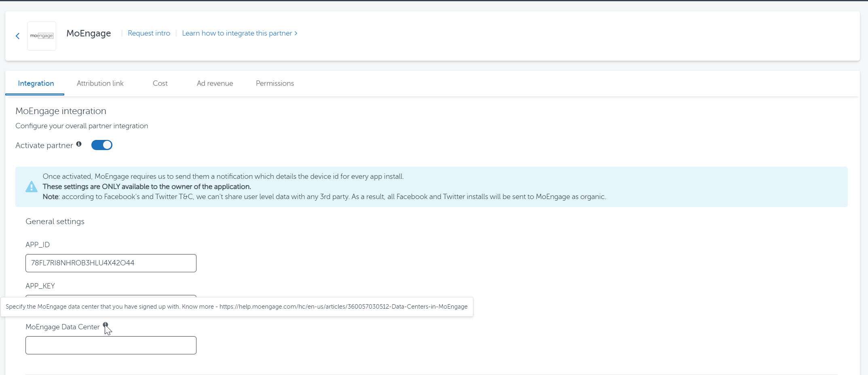Click the APP_KEY field label

40,286
